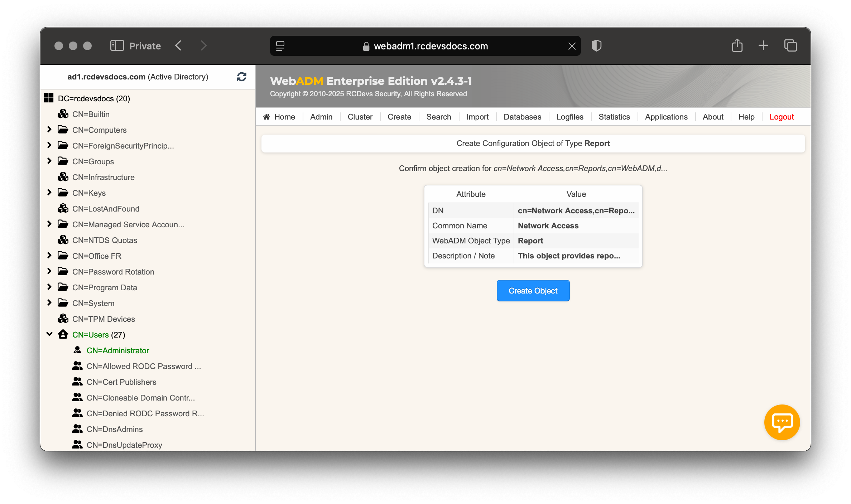Open the Create menu
Screen dimensions: 851x504
click(399, 117)
